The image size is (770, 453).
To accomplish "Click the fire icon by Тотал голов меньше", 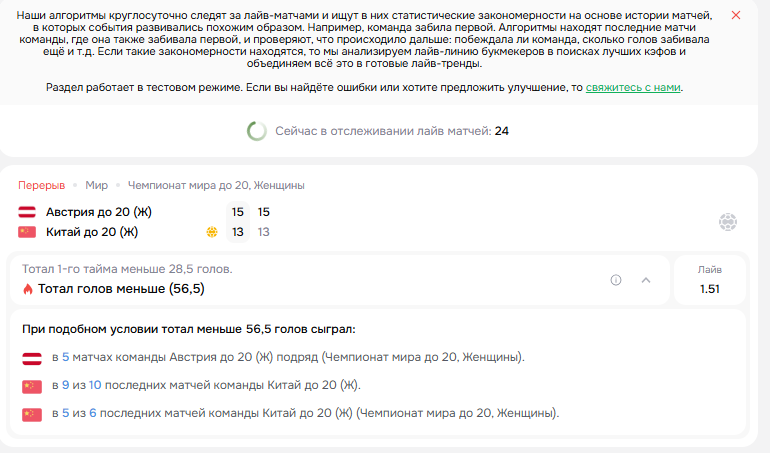I will (28, 289).
